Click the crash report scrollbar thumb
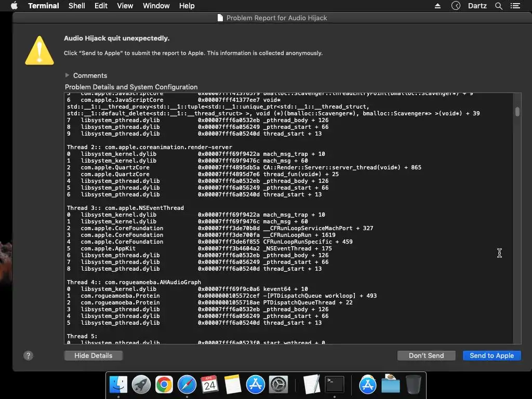The width and height of the screenshot is (532, 399). point(517,112)
